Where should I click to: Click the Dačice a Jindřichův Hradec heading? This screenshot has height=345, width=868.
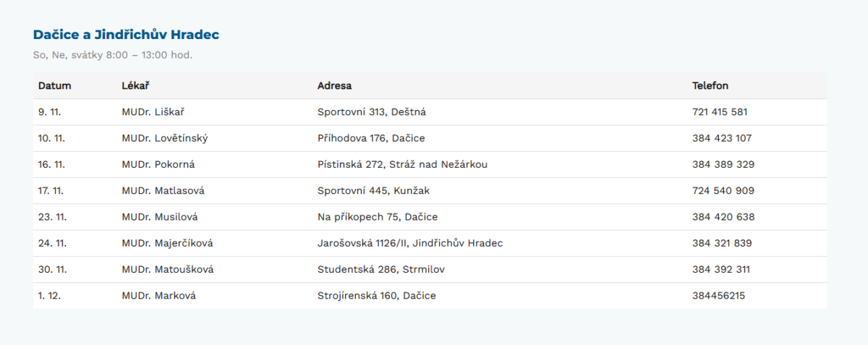click(126, 35)
